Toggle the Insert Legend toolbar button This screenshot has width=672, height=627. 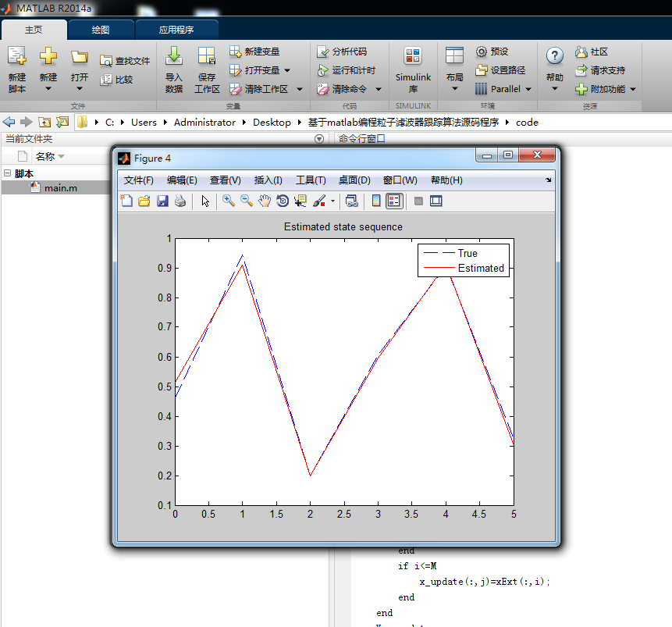pos(394,201)
